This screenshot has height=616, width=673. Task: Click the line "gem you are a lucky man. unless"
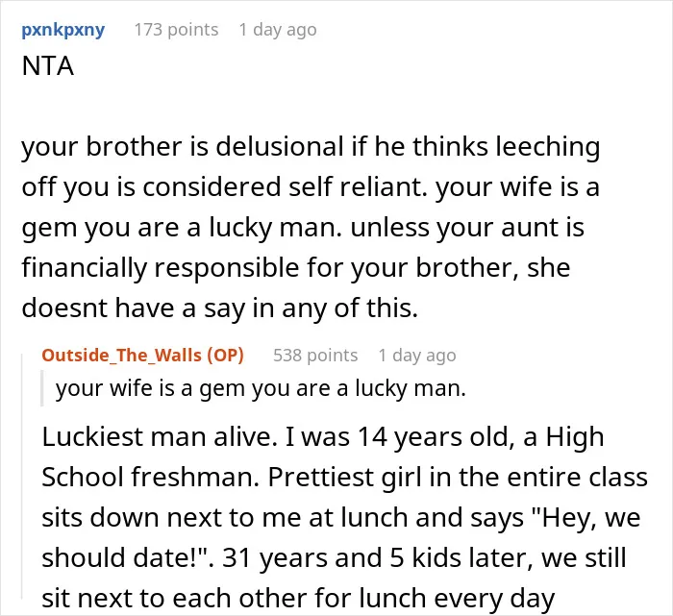303,228
